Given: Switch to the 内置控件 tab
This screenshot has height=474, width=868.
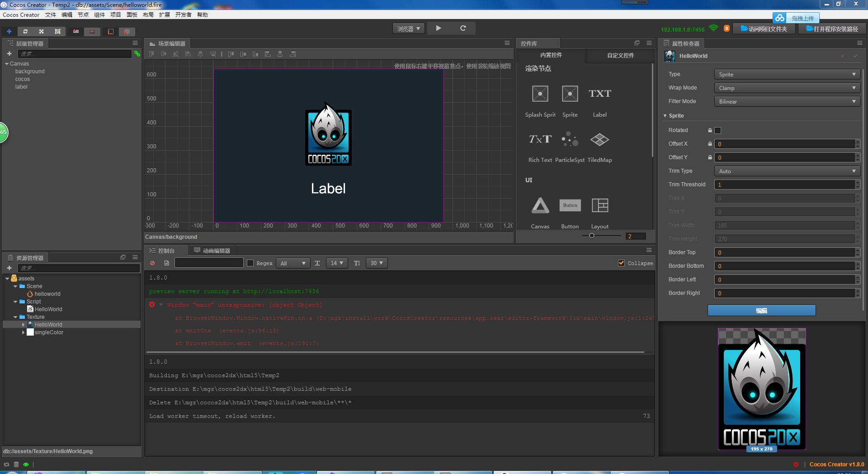Looking at the screenshot, I should 551,55.
